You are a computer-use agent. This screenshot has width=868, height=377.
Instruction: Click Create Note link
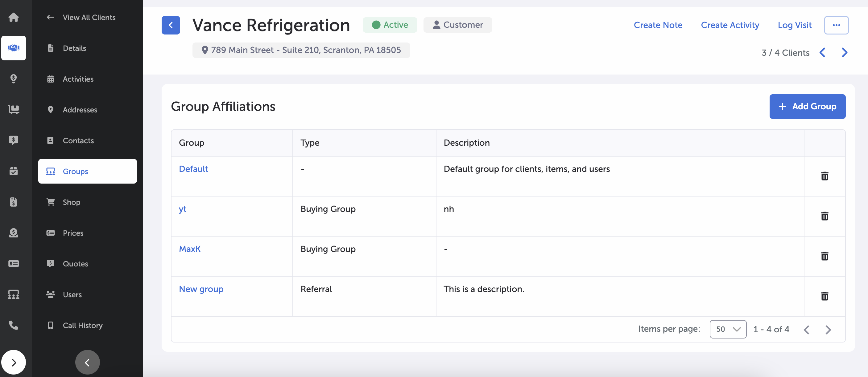[658, 25]
